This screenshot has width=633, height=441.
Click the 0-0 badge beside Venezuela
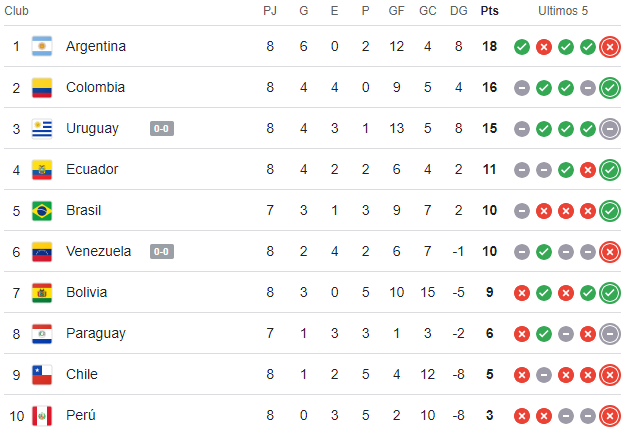(163, 251)
